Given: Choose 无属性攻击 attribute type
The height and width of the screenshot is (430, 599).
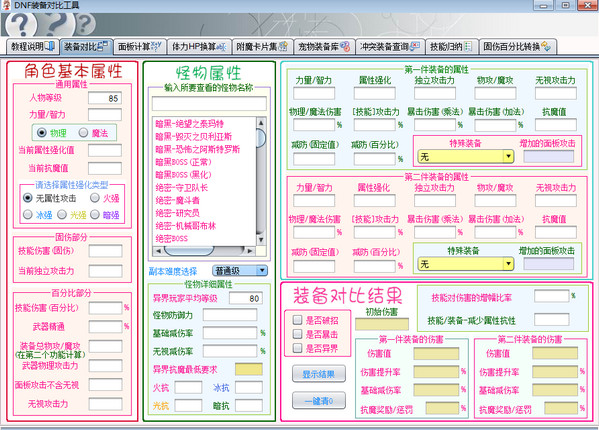Looking at the screenshot, I should pos(28,198).
